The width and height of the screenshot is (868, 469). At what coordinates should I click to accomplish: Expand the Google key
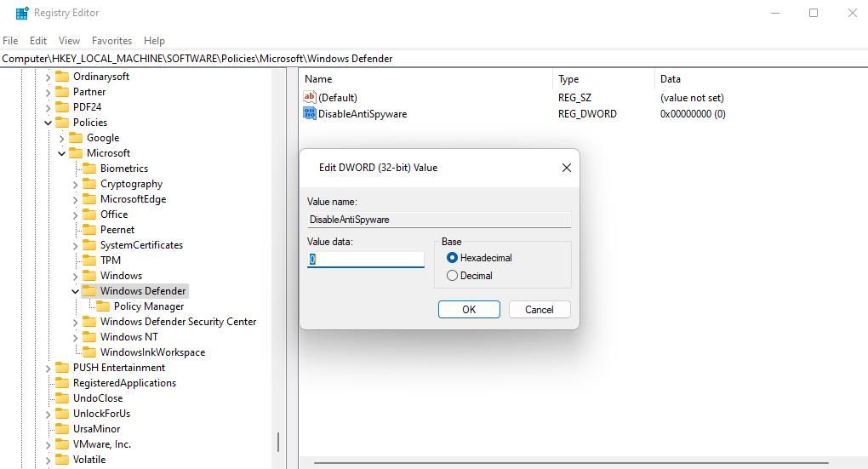click(61, 138)
